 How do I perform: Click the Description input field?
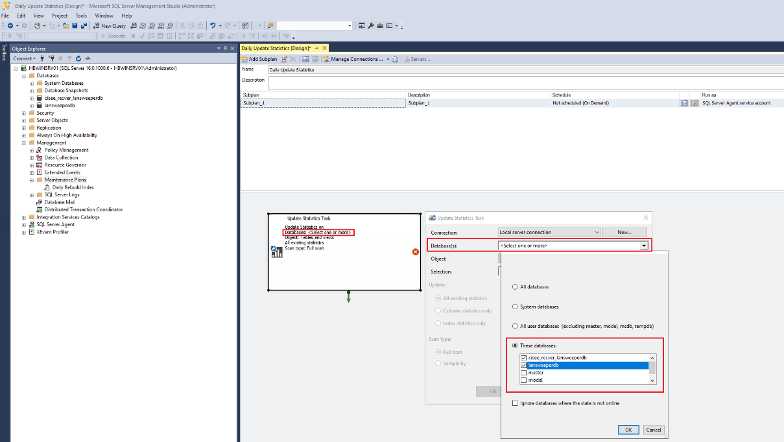point(526,83)
